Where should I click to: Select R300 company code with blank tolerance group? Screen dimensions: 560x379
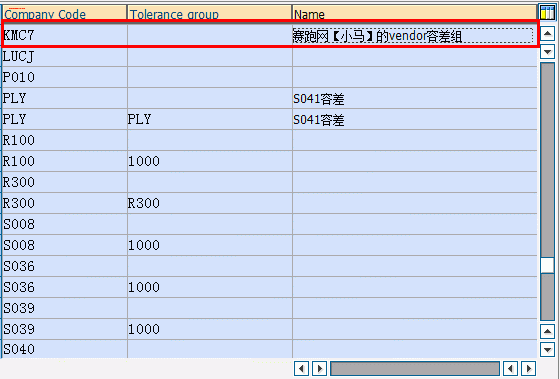(64, 182)
